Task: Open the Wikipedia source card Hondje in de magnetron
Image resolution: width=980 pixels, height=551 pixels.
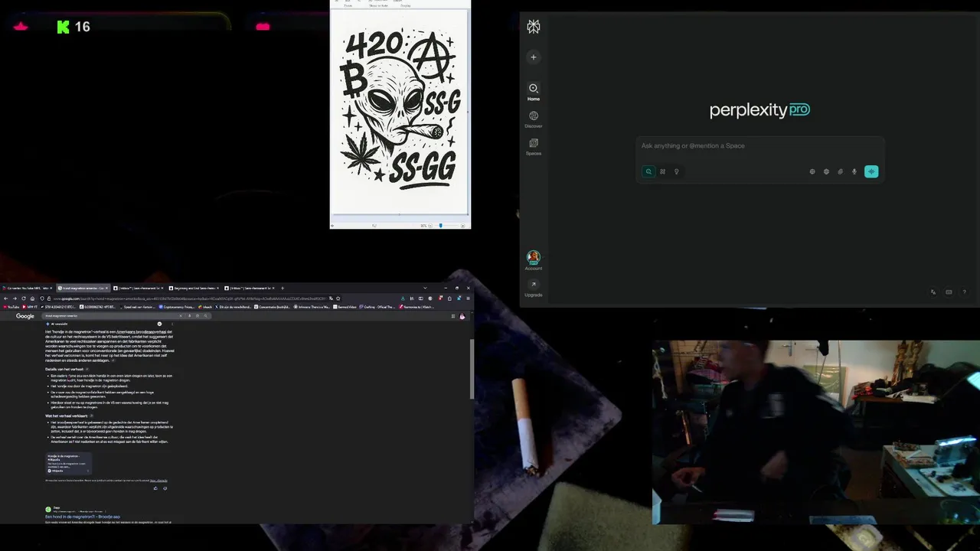Action: coord(68,463)
